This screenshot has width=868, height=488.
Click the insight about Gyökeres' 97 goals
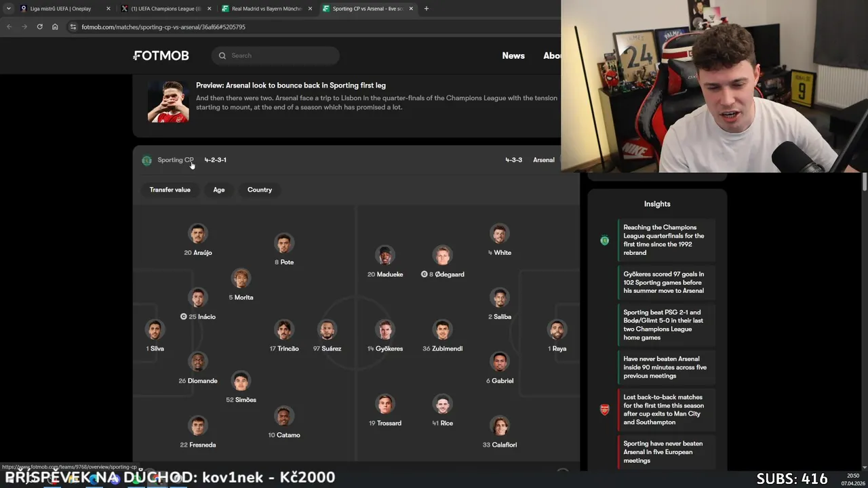(666, 283)
